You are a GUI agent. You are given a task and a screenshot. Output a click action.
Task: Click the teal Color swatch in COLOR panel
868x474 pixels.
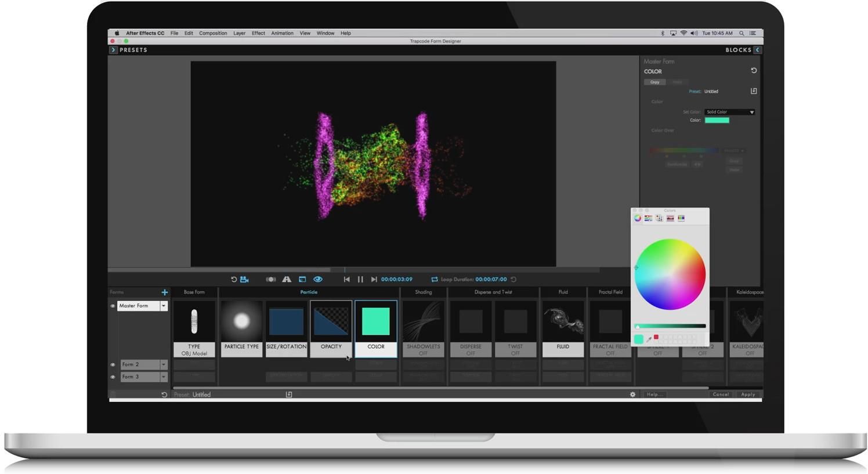716,120
